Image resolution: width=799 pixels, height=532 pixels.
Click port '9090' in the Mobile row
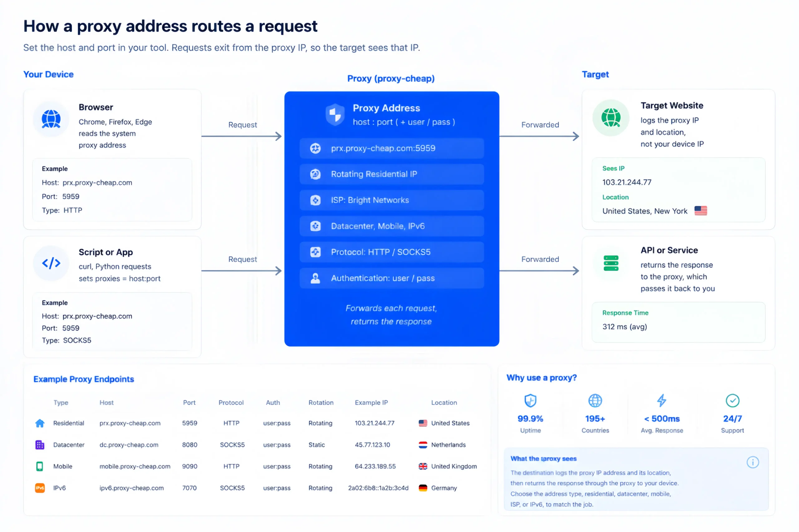click(189, 467)
